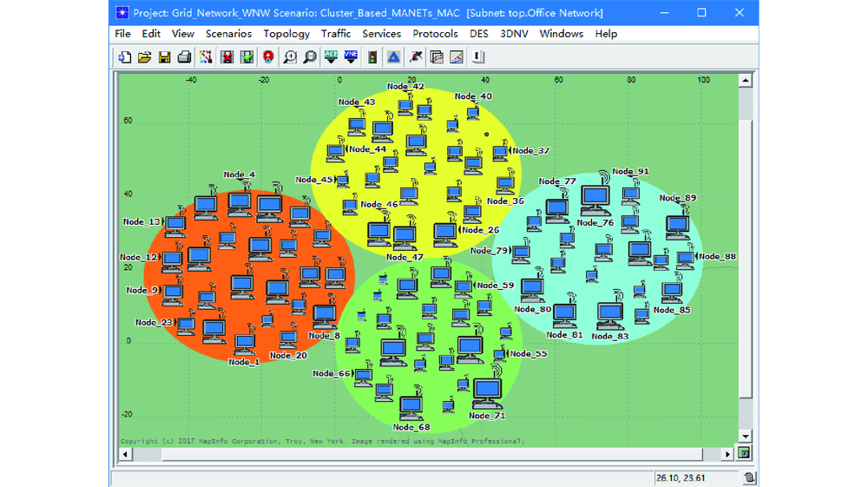Click the printer icon in toolbar

[x=184, y=57]
